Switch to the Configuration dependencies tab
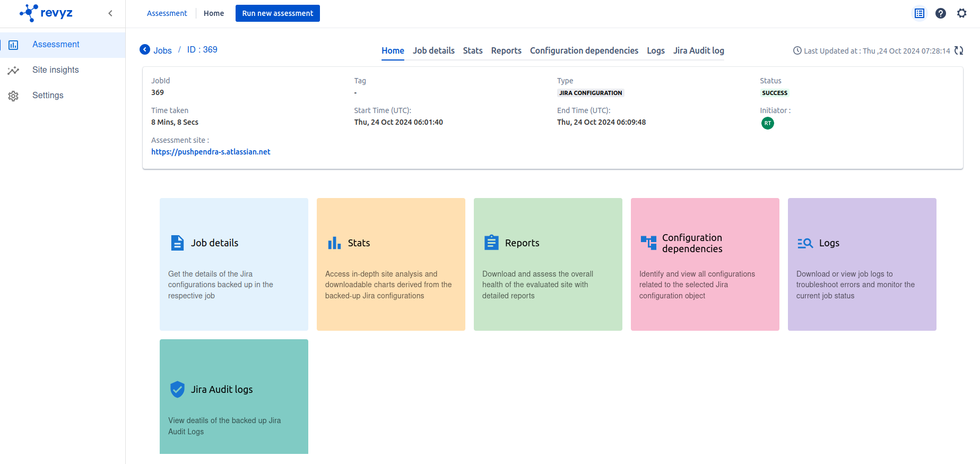The height and width of the screenshot is (464, 980). [x=584, y=50]
